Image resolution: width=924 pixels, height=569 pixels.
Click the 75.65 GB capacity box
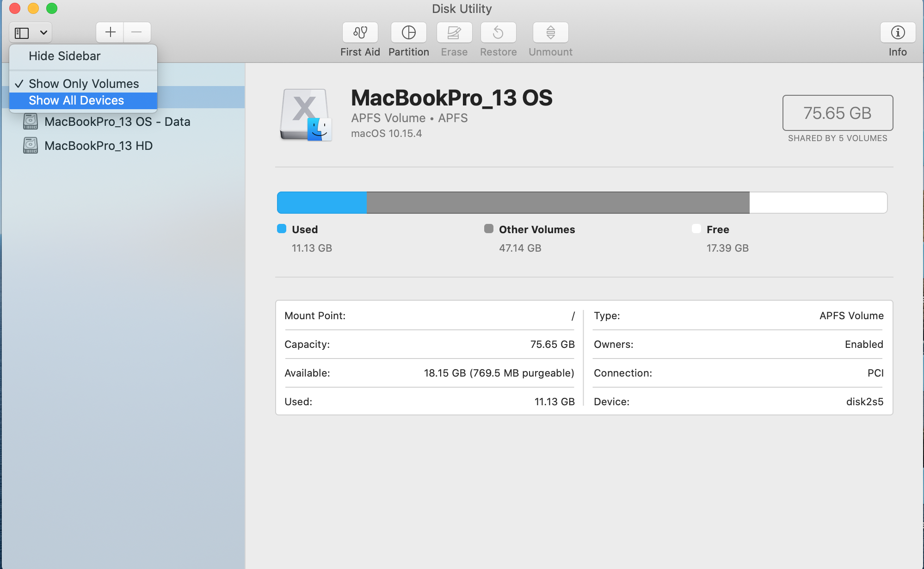click(x=837, y=113)
